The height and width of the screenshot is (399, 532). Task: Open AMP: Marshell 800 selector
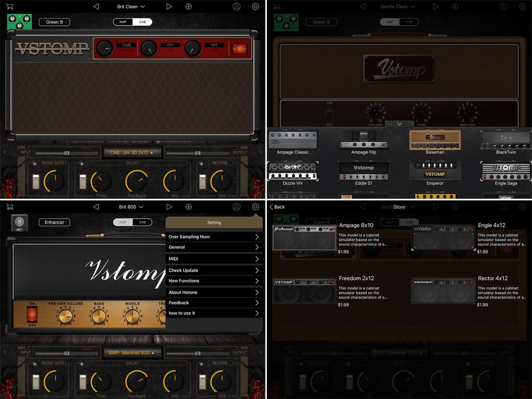(x=132, y=353)
